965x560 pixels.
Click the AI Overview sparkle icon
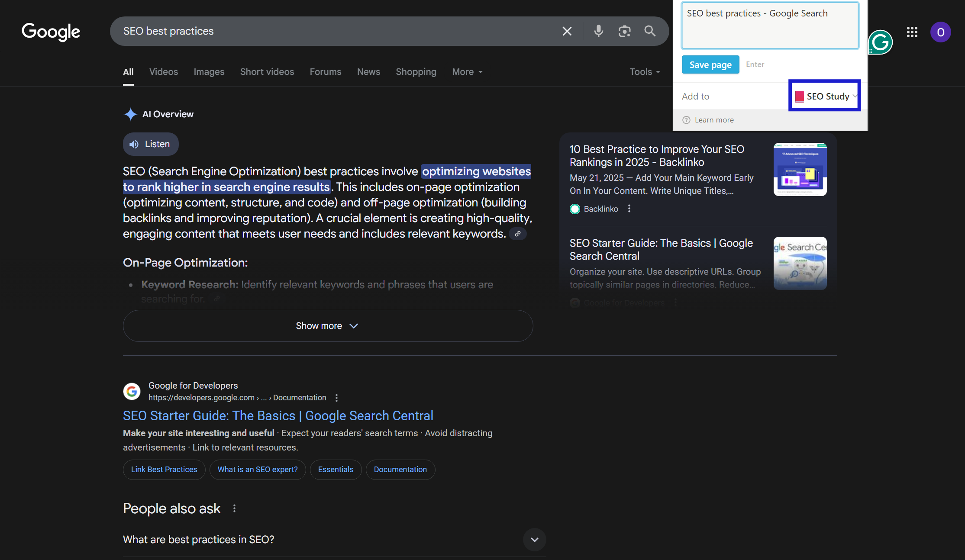[x=130, y=114]
